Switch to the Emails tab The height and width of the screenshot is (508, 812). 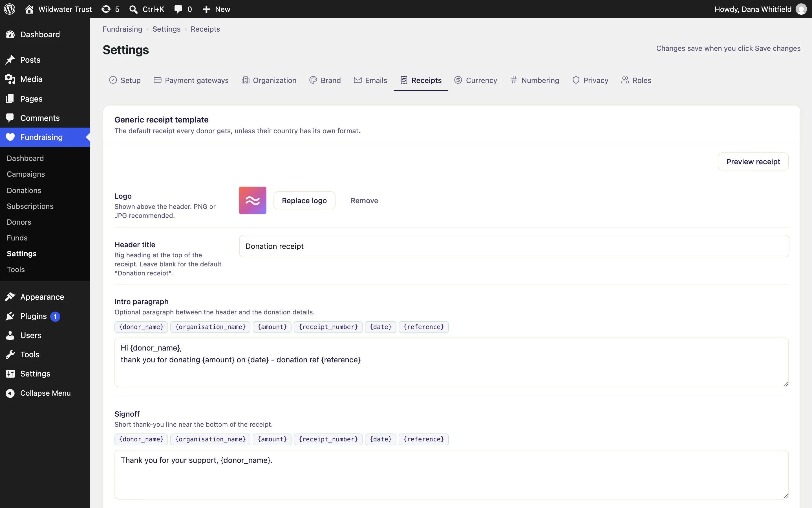(x=370, y=80)
